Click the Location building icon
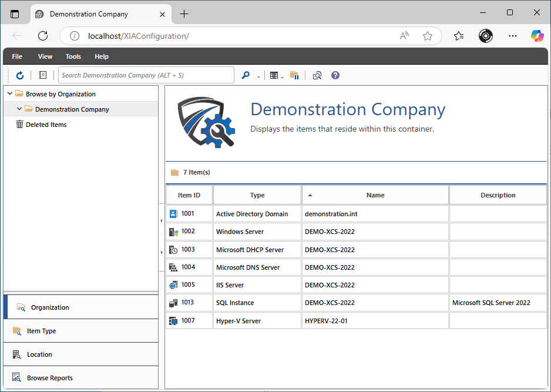The image size is (551, 392). [16, 354]
